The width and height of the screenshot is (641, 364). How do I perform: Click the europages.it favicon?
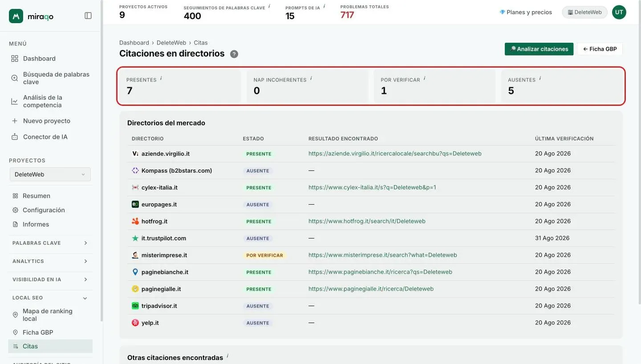pyautogui.click(x=135, y=204)
